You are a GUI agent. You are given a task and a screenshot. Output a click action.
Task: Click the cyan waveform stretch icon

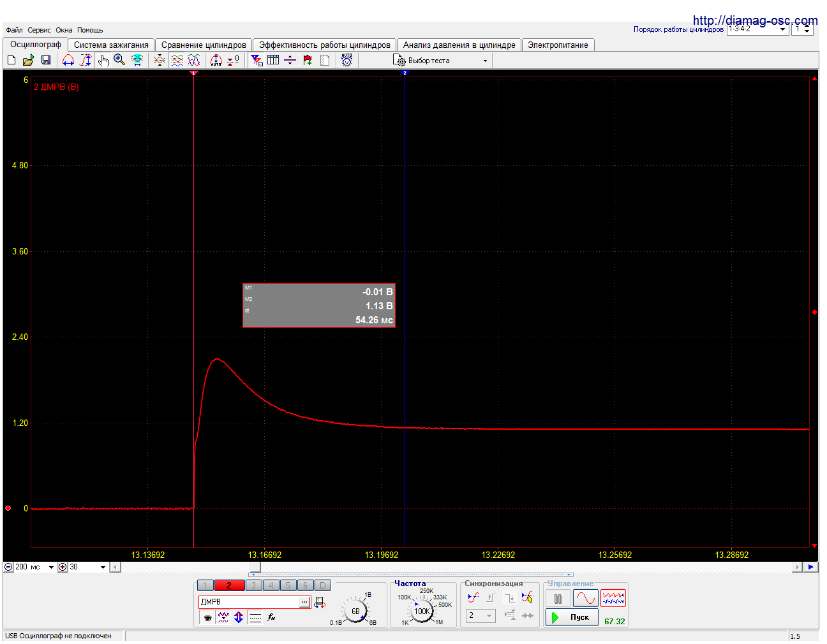pos(137,60)
